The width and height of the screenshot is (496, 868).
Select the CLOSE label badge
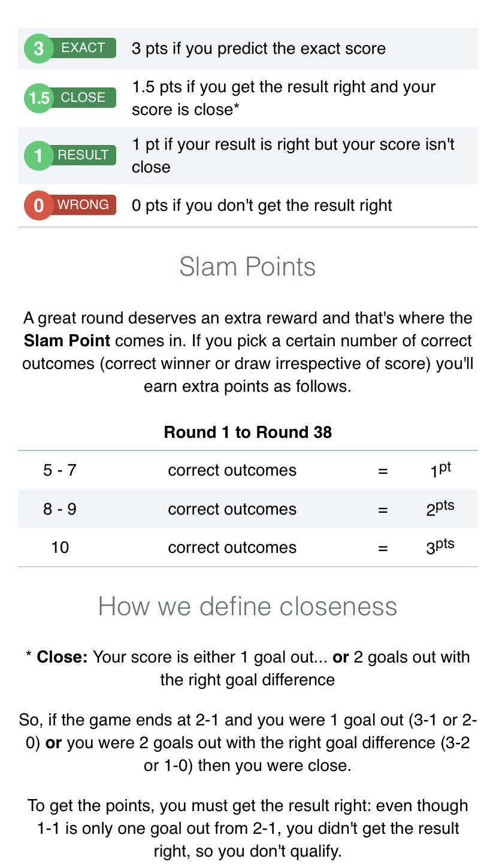[83, 98]
